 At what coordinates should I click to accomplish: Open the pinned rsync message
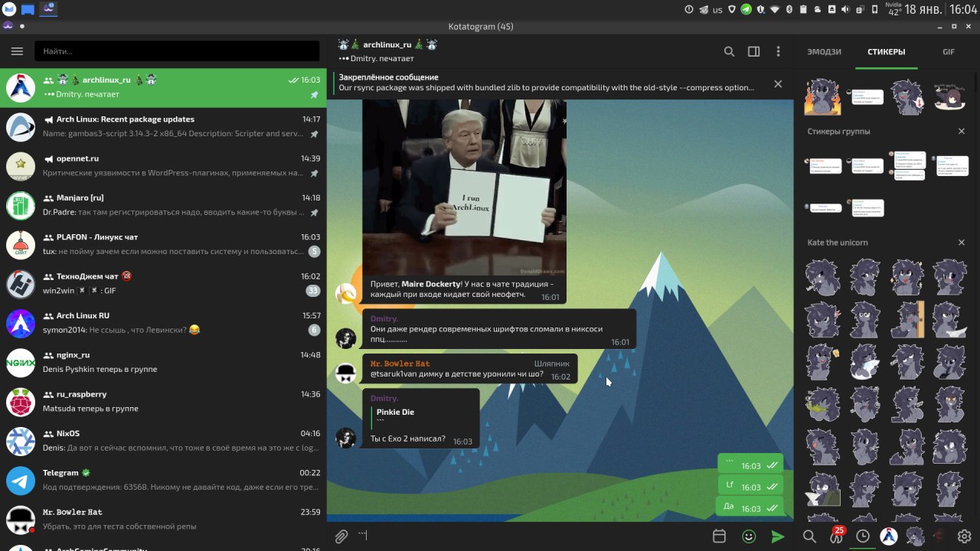[x=546, y=83]
